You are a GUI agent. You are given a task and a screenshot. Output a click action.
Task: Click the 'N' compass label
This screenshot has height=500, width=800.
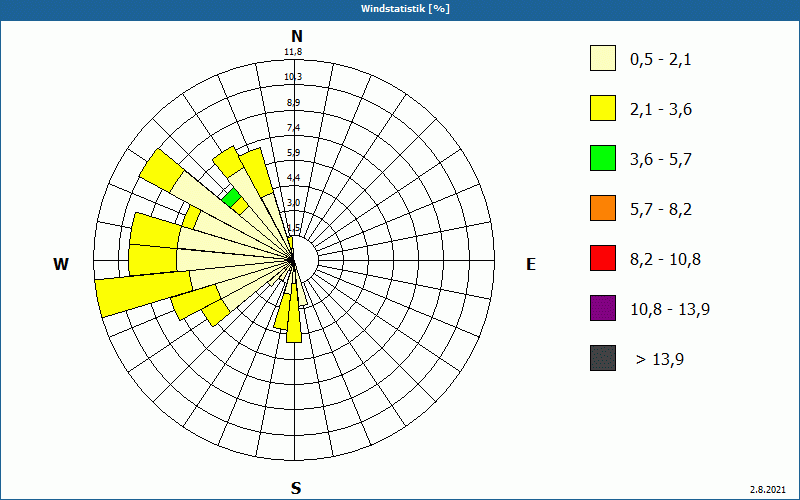[296, 36]
